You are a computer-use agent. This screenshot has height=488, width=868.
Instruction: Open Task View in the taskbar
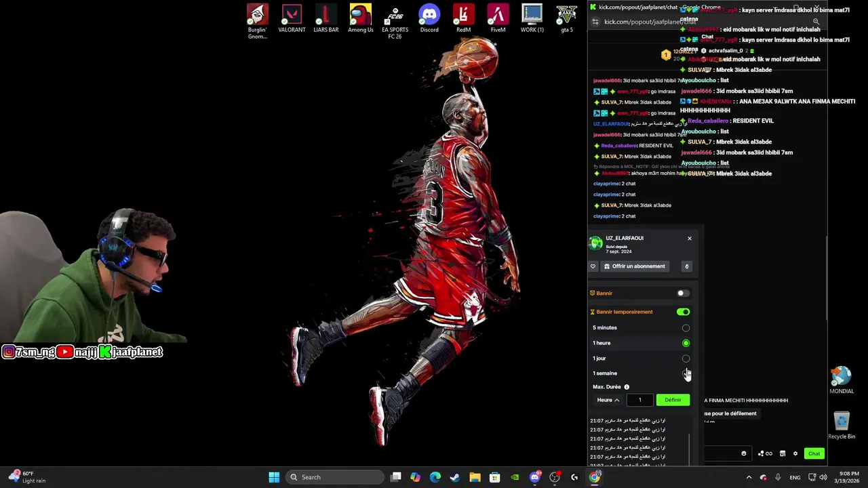tap(396, 477)
